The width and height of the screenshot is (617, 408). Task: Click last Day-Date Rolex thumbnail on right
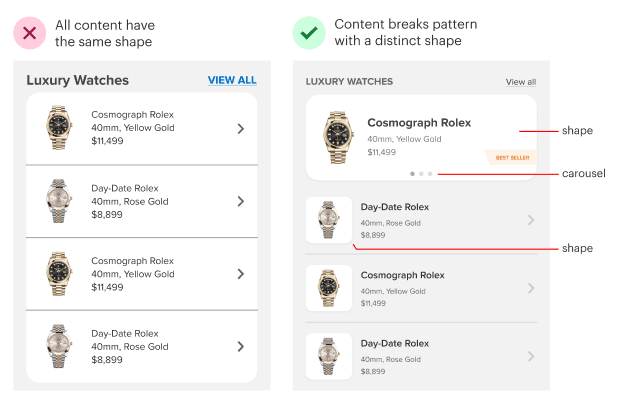329,356
